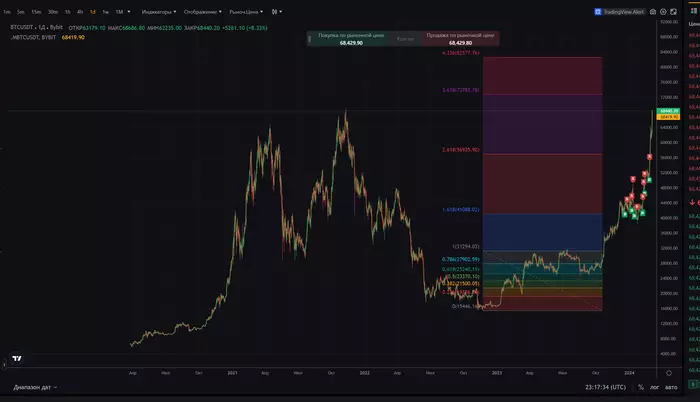Click the TradingView logo
The image size is (700, 402).
(17, 359)
